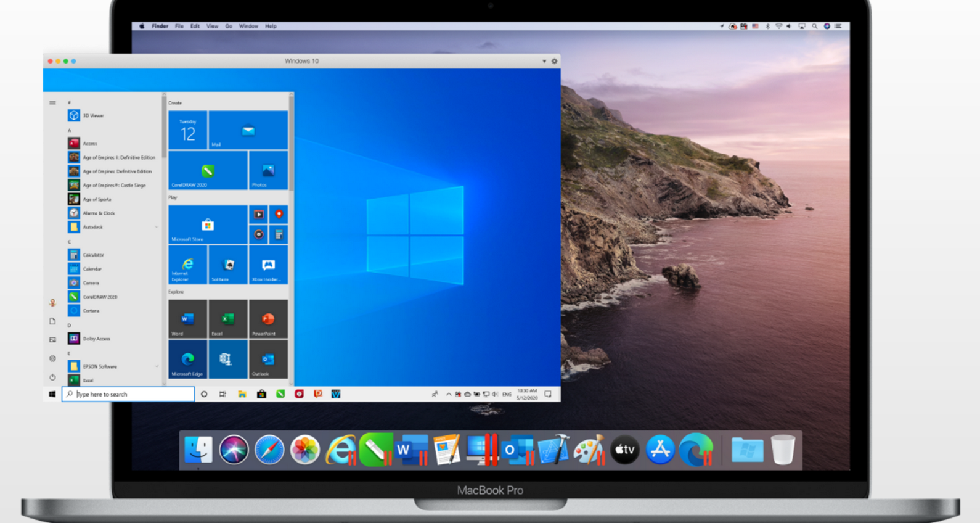Open the View menu
The height and width of the screenshot is (523, 980).
click(212, 27)
